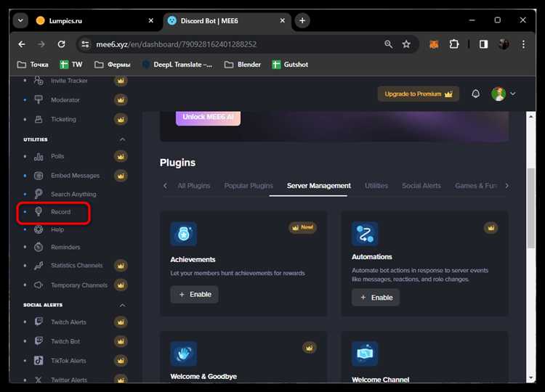Click the premium crown beside Polls

[121, 157]
